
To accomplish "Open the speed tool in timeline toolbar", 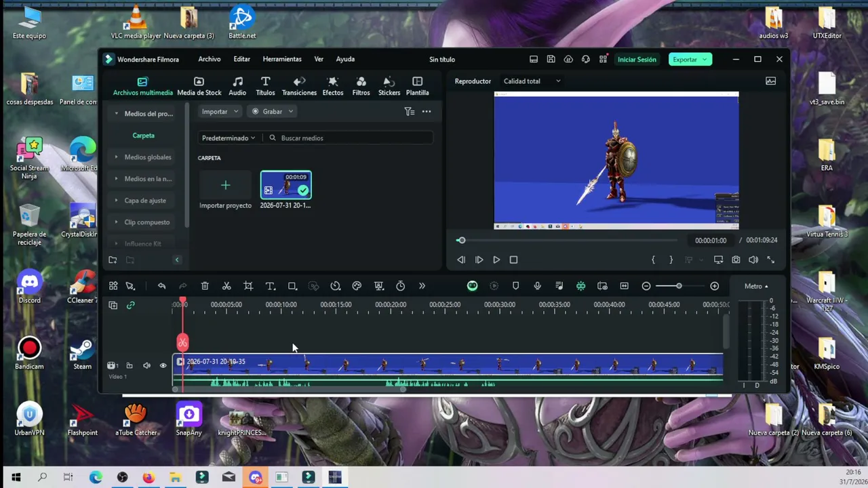I will 335,286.
